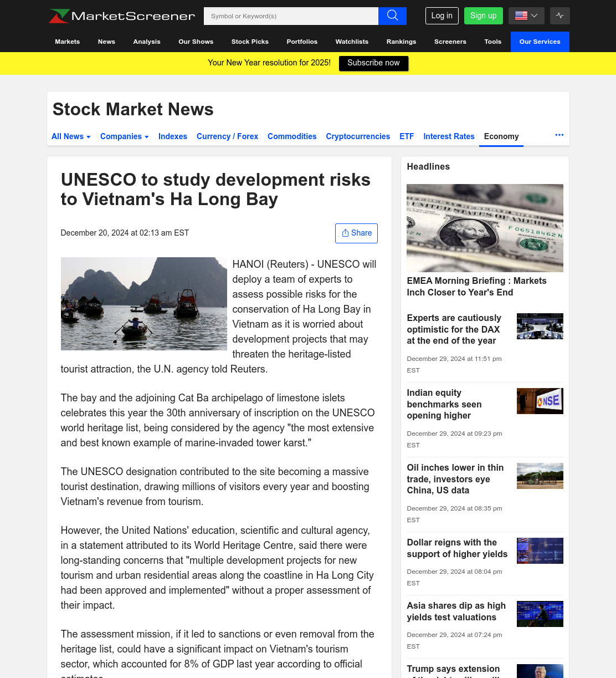This screenshot has height=678, width=616.
Task: Open the Portfolios menu
Action: tap(302, 42)
